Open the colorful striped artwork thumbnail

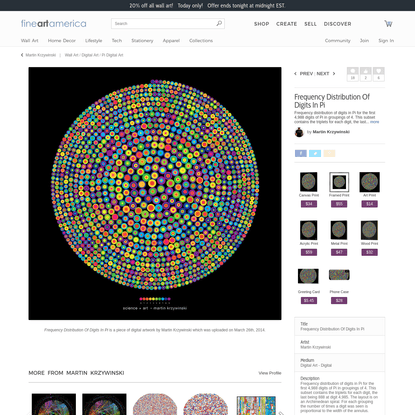pyautogui.click(x=256, y=405)
